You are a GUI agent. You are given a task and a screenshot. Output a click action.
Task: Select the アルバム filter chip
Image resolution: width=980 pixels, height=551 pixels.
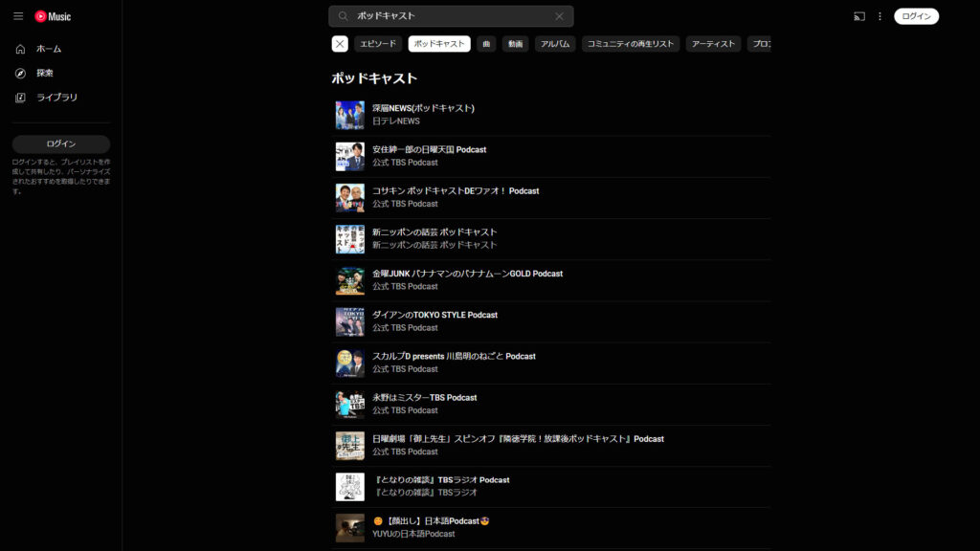click(555, 44)
